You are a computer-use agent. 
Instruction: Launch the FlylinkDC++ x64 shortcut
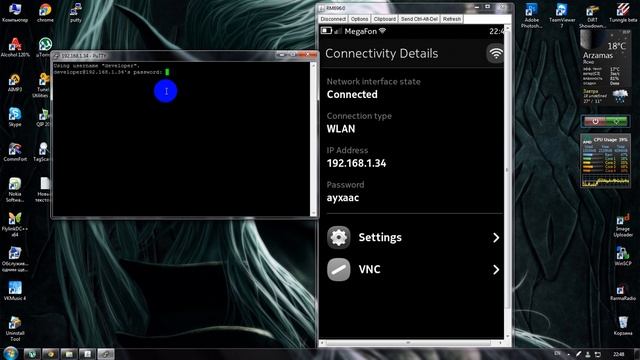tap(15, 224)
